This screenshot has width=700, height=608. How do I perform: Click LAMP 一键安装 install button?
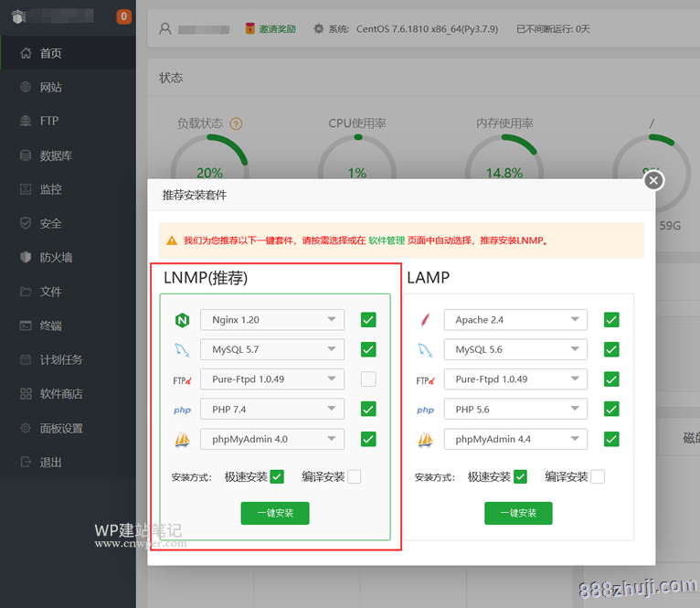pyautogui.click(x=518, y=513)
